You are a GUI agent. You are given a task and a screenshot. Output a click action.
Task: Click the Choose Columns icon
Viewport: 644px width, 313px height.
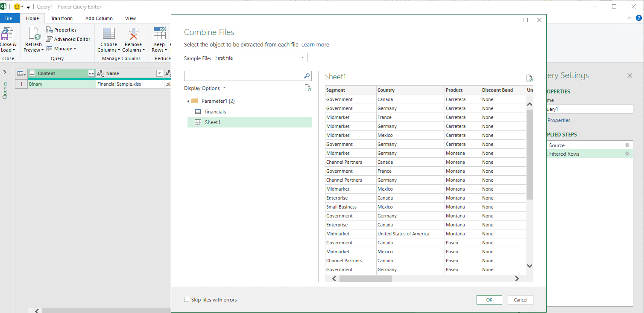click(109, 34)
